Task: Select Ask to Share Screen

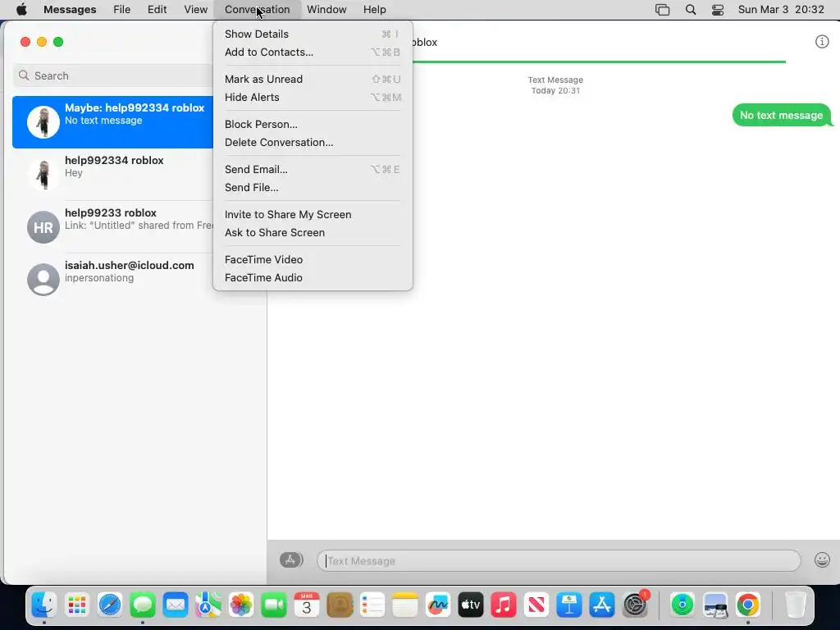Action: click(x=313, y=232)
